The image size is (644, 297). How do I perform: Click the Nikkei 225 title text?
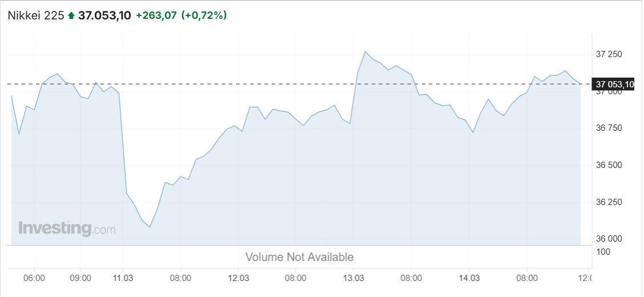point(36,15)
